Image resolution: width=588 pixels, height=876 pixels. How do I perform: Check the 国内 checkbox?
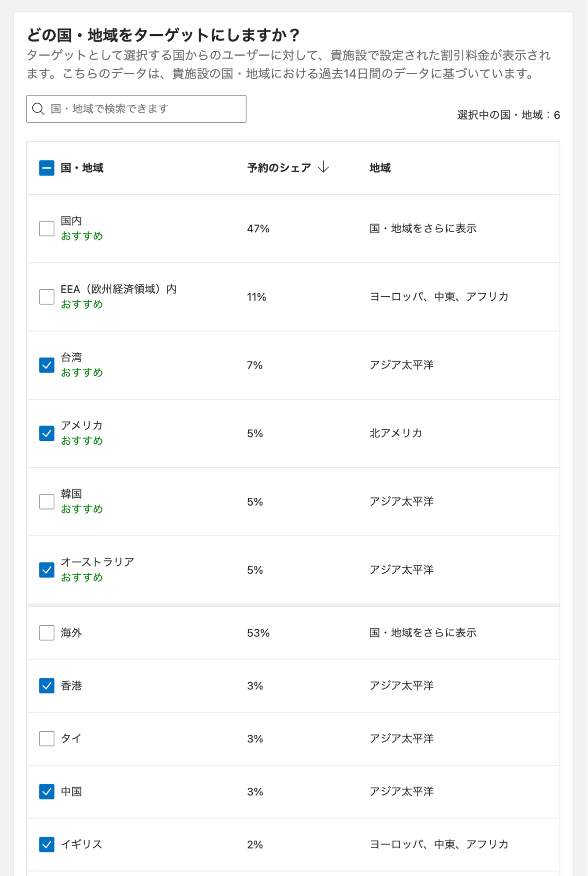click(x=46, y=228)
